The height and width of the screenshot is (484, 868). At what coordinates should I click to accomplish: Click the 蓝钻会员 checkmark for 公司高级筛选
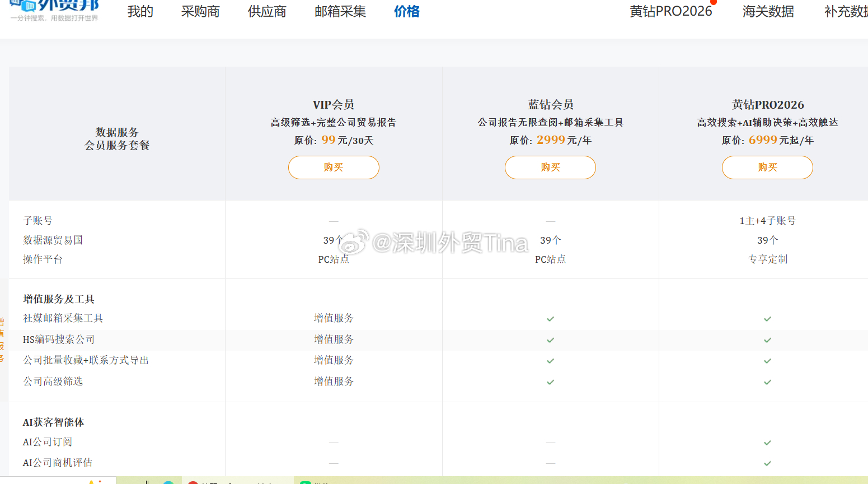coord(551,382)
